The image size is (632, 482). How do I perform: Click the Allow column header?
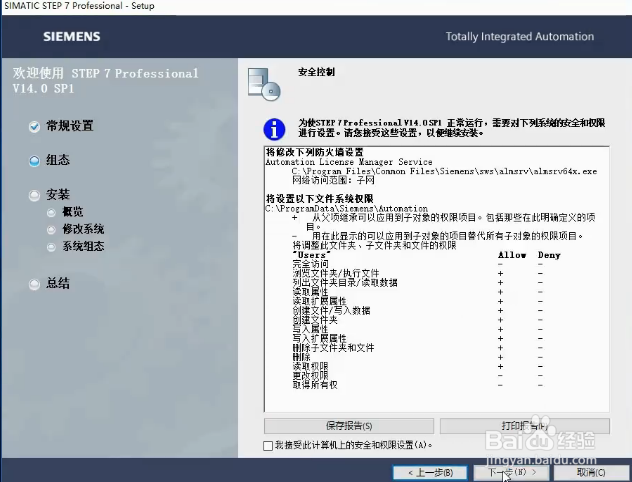pyautogui.click(x=512, y=255)
